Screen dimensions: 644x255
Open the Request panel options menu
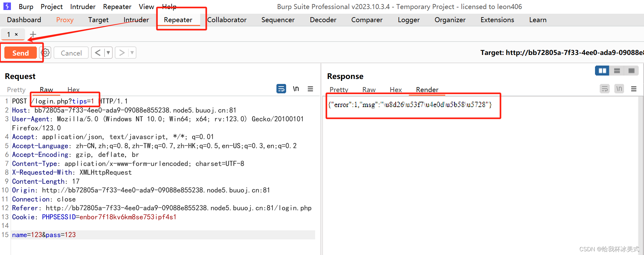coord(310,89)
